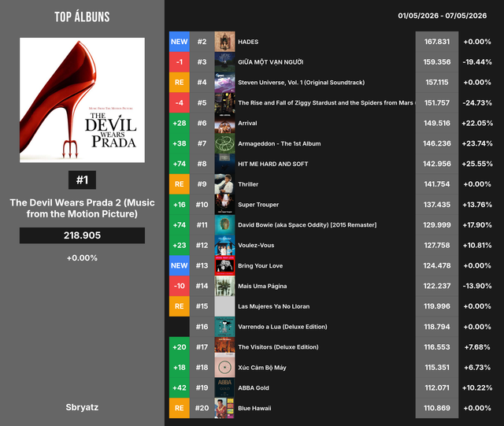The image size is (504, 426).
Task: Click the ABBA Gold album cover
Action: 224,387
